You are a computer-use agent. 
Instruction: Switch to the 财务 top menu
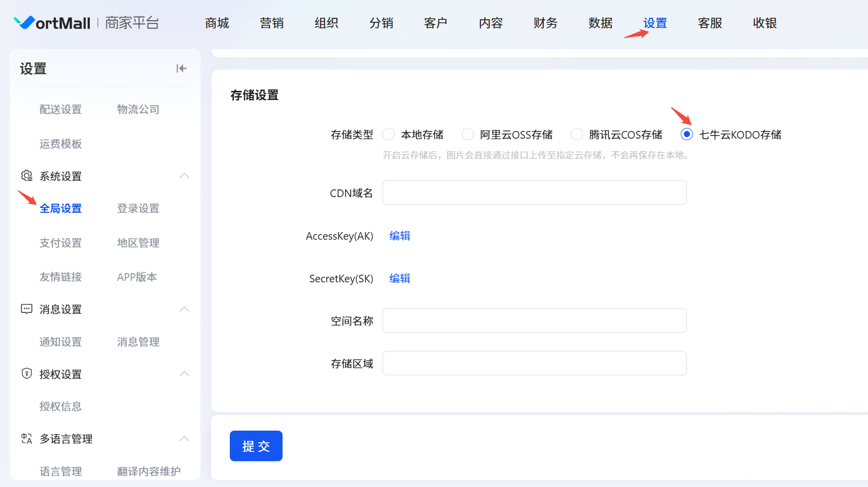click(x=545, y=23)
